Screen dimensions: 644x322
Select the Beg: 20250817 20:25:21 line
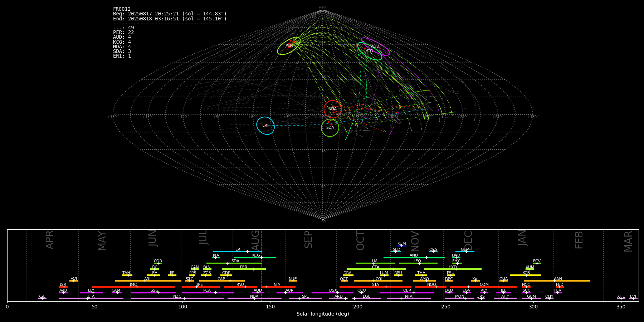pyautogui.click(x=170, y=14)
